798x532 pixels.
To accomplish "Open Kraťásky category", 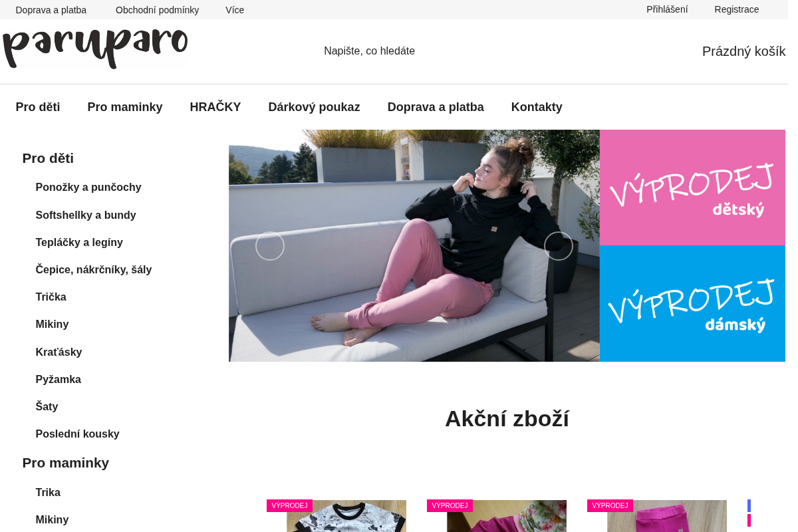I will (59, 352).
